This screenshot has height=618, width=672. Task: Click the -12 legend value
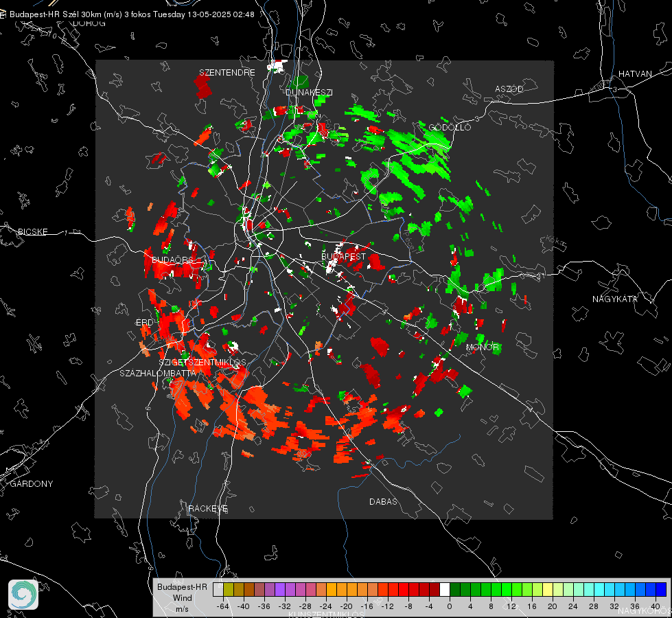click(387, 606)
